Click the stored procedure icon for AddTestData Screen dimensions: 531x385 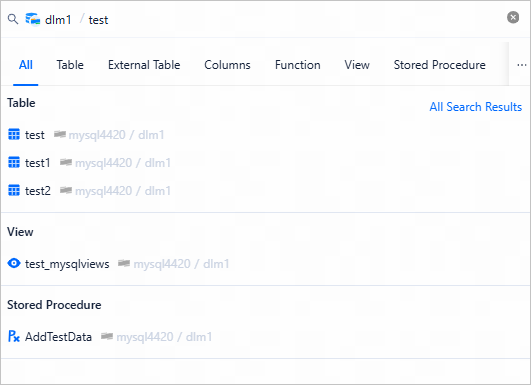[14, 336]
